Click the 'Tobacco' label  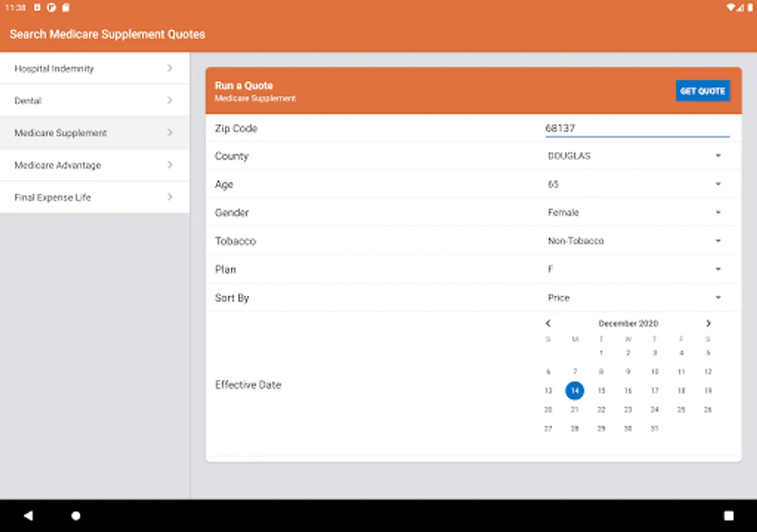(235, 241)
